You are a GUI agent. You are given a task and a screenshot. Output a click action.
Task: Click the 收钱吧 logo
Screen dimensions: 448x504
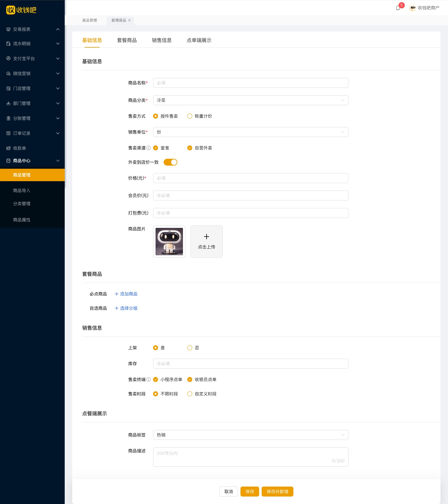pos(21,10)
